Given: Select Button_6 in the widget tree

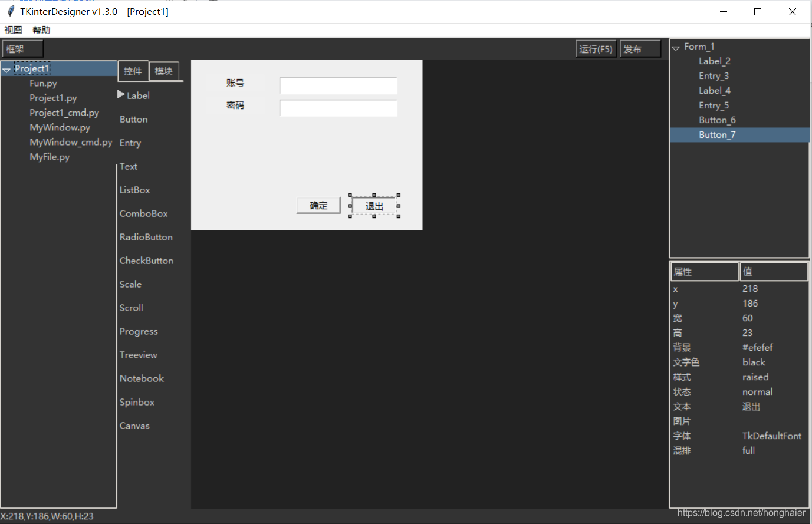Looking at the screenshot, I should (x=717, y=120).
